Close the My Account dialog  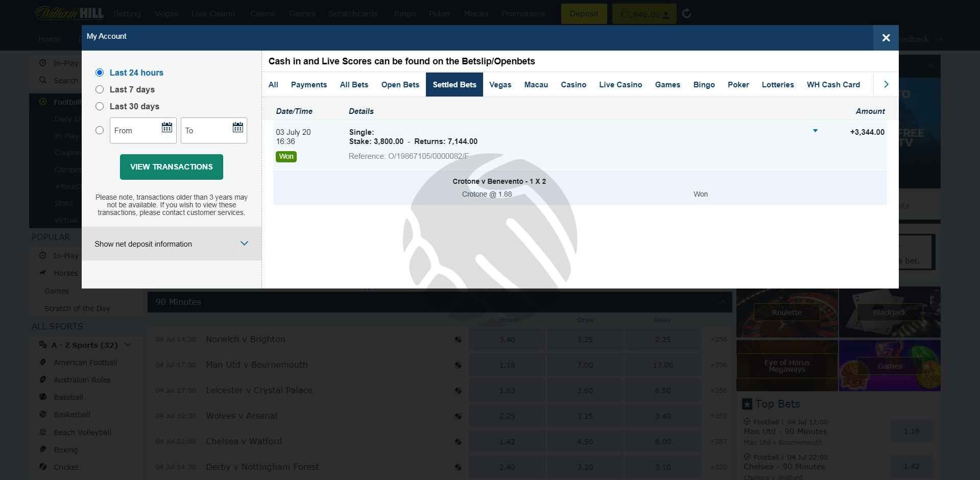[x=886, y=38]
